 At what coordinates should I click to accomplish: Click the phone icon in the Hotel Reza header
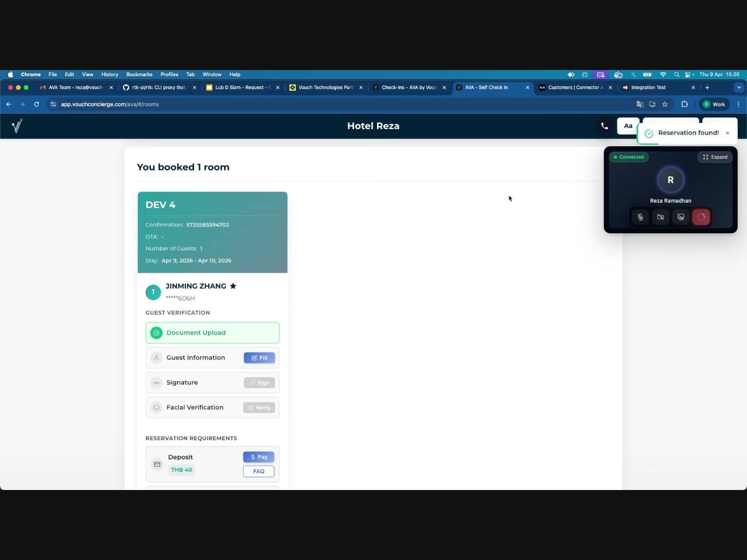coord(604,125)
